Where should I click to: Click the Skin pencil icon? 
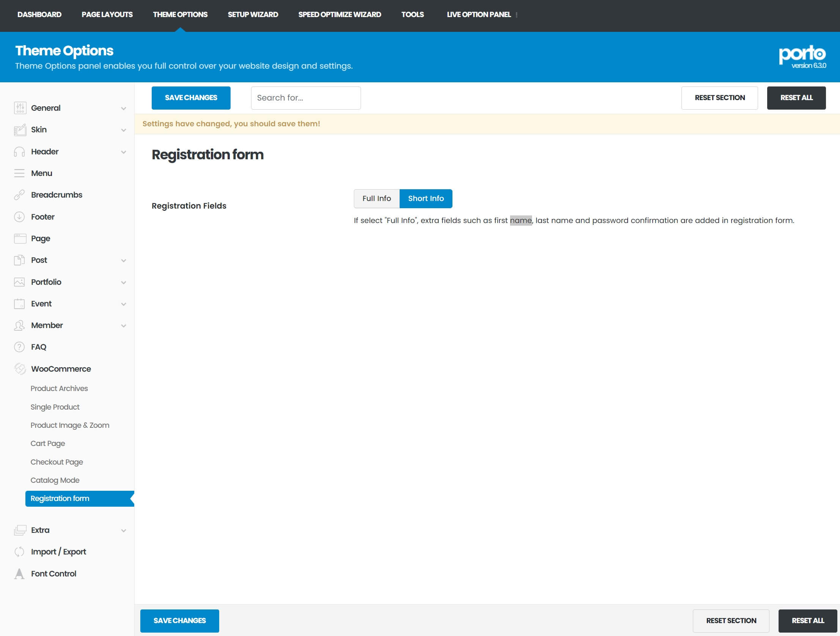coord(20,130)
